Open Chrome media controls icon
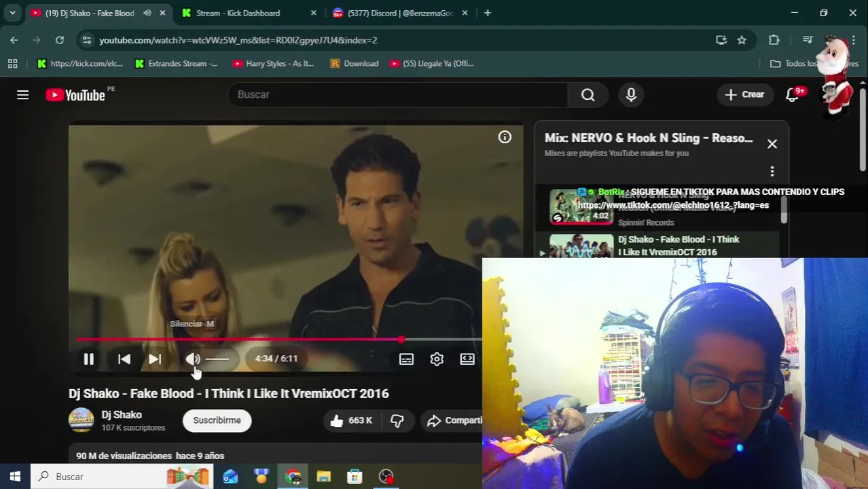This screenshot has width=868, height=489. pos(808,40)
